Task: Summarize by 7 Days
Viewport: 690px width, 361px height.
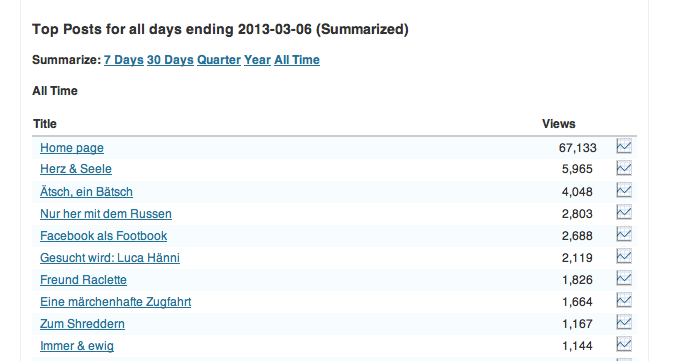Action: [x=124, y=60]
